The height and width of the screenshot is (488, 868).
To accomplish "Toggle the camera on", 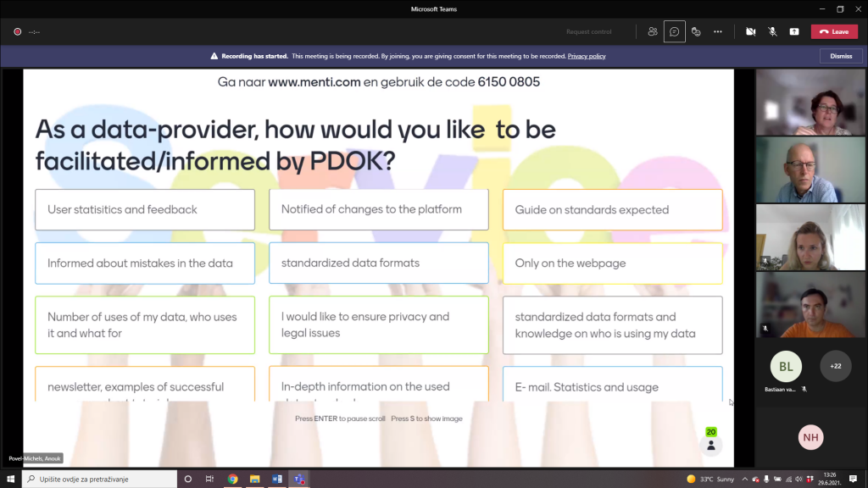I will click(x=750, y=31).
